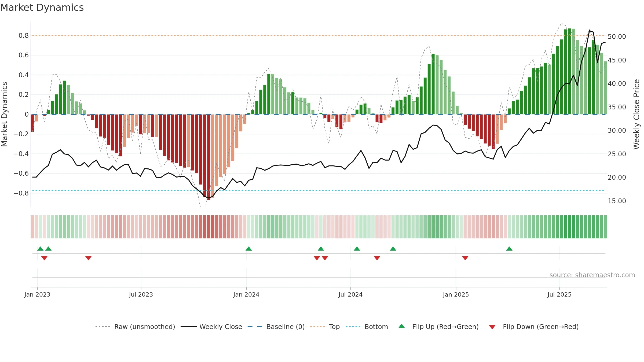
Task: Click the left axis tick −0.8
Action: pos(21,193)
